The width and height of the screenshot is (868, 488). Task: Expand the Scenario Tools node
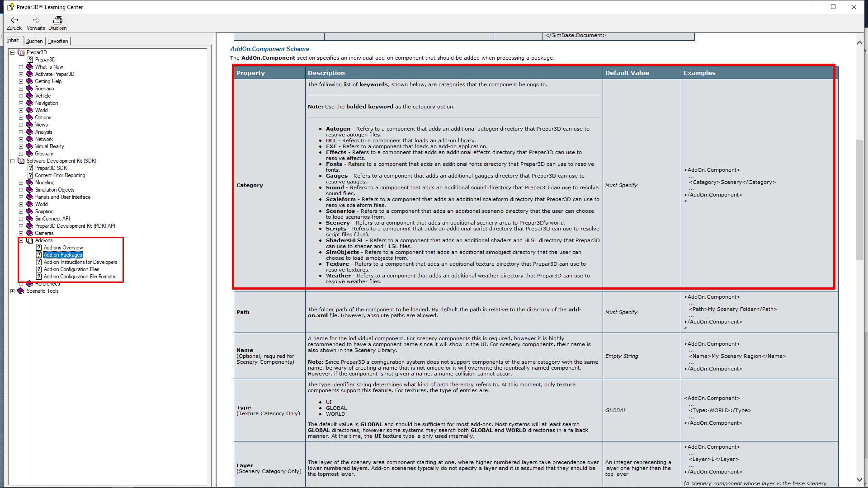point(12,291)
